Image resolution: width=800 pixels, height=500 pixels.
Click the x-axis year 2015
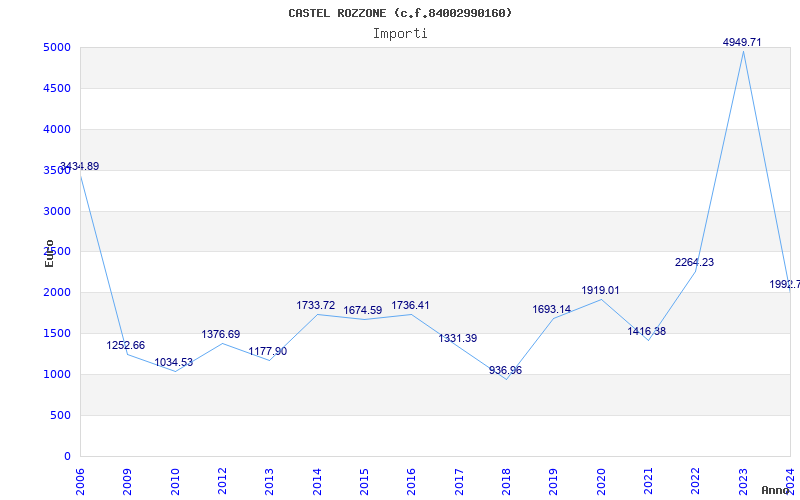tap(364, 482)
